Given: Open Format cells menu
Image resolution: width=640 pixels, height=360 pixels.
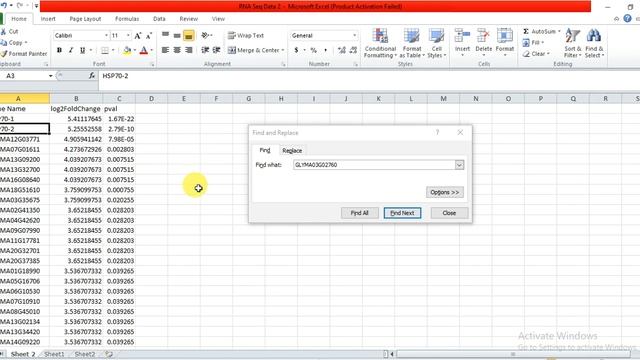Looking at the screenshot, I should (504, 43).
